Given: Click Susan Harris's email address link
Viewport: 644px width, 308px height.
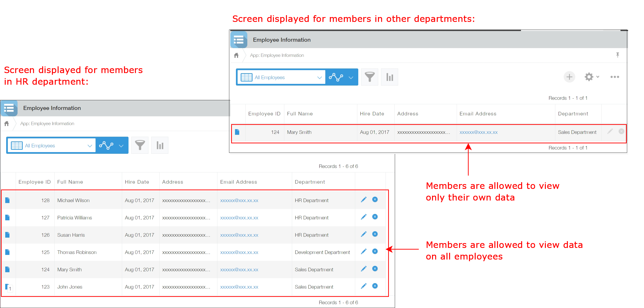Looking at the screenshot, I should 239,235.
